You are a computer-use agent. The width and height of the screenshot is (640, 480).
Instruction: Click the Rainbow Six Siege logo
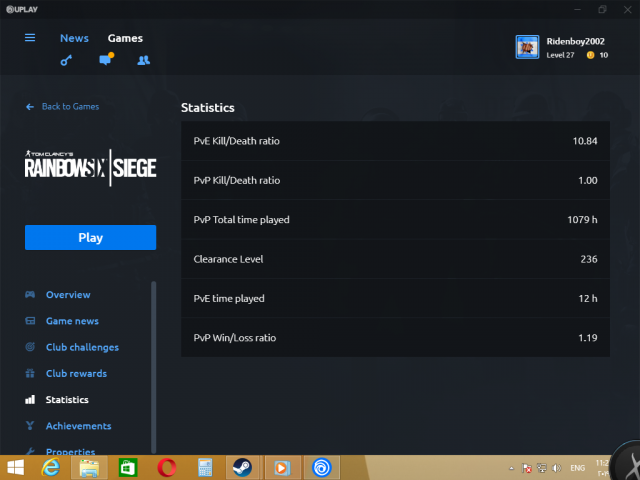coord(90,168)
